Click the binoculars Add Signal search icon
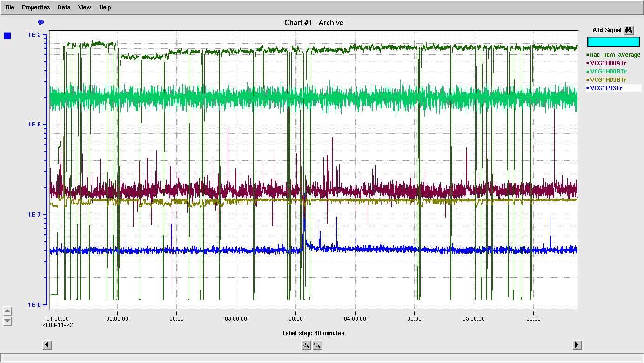 click(x=629, y=30)
